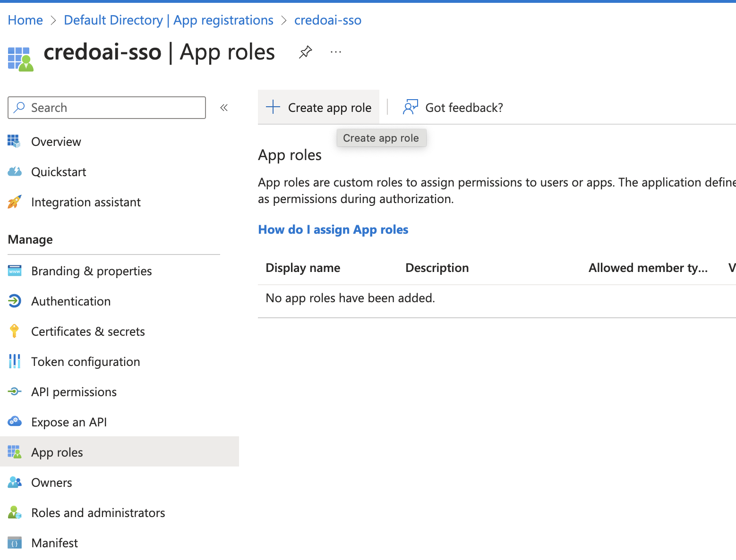Open Certificates & secrets
This screenshot has height=560, width=736.
pos(88,331)
